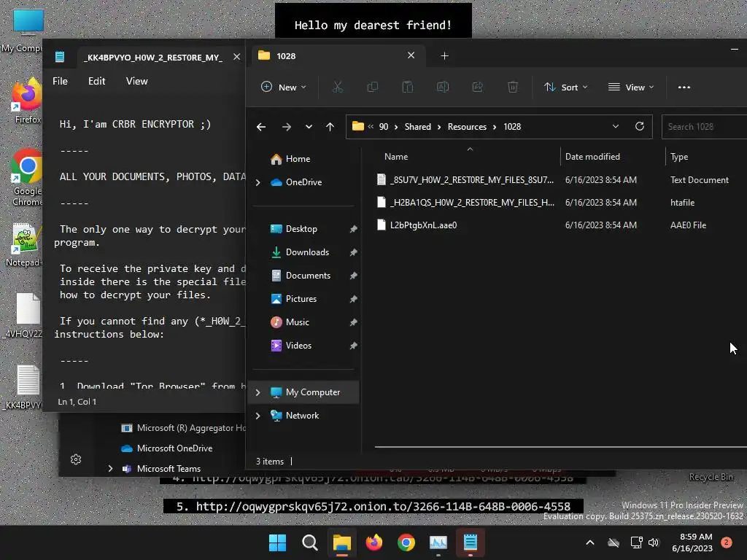Viewport: 747px width, 560px height.
Task: Close the 1028 Explorer tab
Action: point(411,55)
